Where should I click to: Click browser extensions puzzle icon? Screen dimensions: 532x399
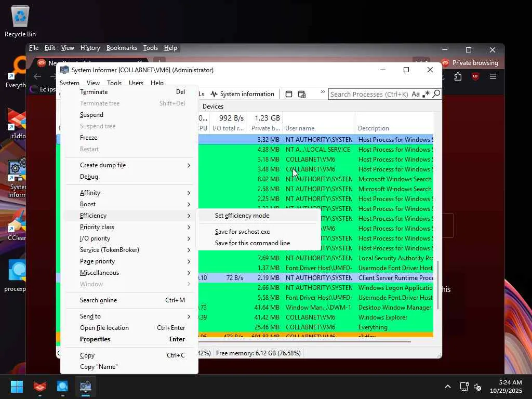[458, 77]
